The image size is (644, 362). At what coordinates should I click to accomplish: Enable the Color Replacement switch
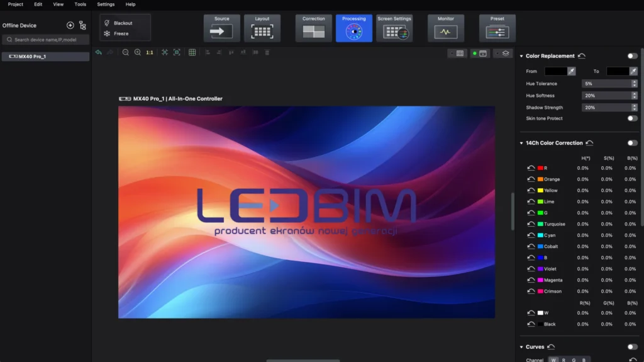click(x=632, y=56)
